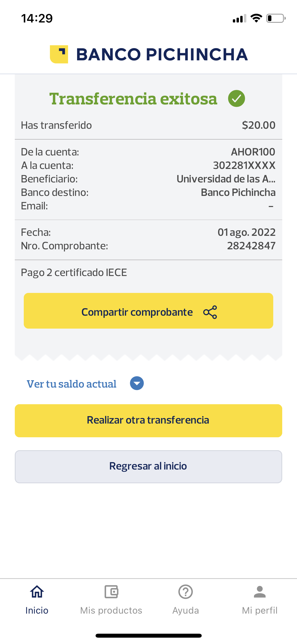Tap the Inicio home icon
The height and width of the screenshot is (644, 297).
[37, 592]
